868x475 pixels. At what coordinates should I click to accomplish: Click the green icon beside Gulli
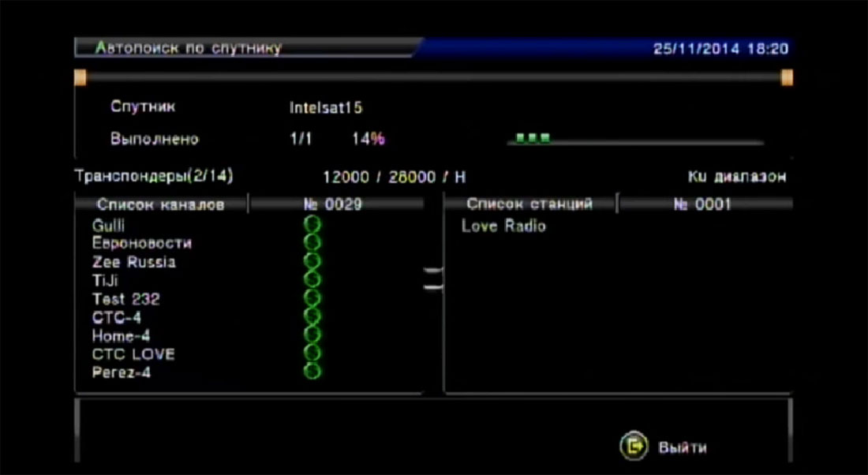click(x=312, y=224)
